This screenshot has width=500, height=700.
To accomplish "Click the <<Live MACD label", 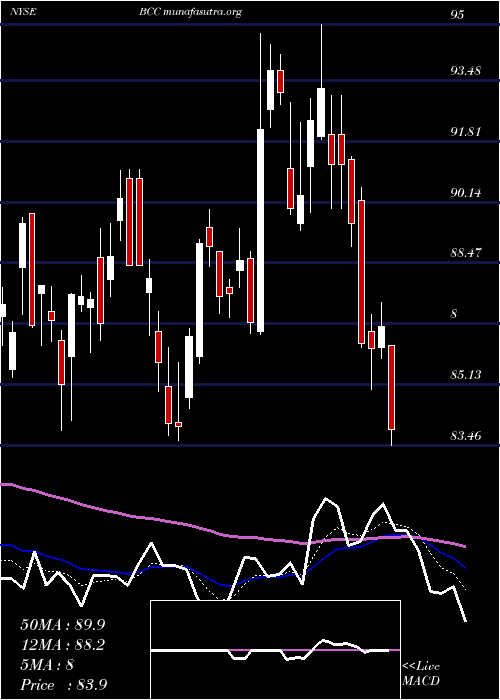I will coord(421,673).
